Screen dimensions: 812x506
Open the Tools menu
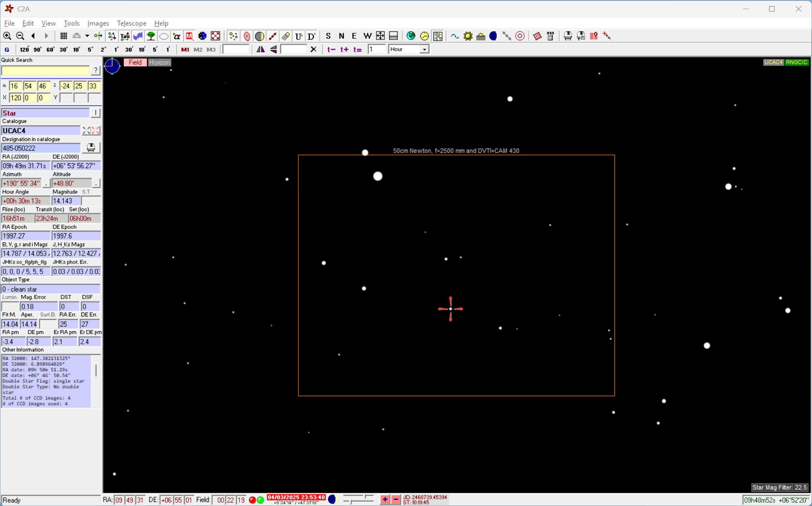coord(72,23)
